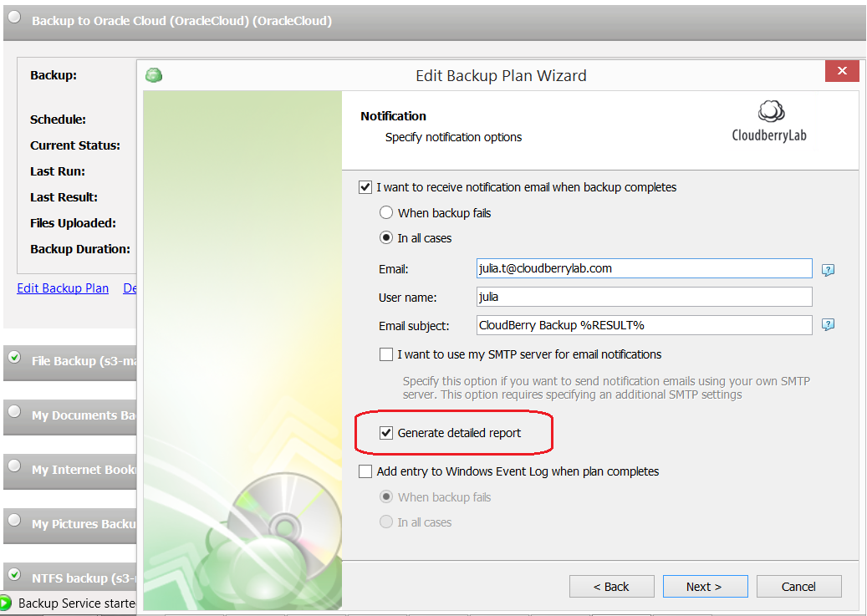Viewport: 867px width, 616px height.
Task: Click the status icon of My Pictures Backup plan
Action: (x=14, y=521)
